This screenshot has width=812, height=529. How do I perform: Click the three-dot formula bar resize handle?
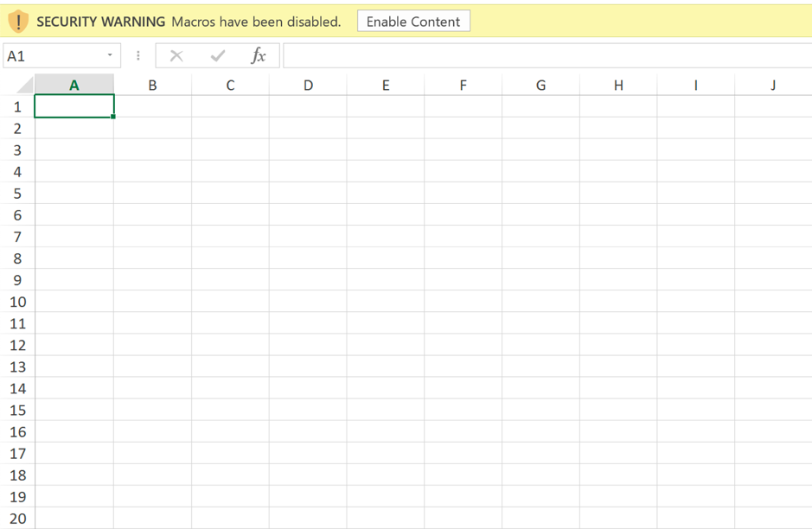click(138, 56)
